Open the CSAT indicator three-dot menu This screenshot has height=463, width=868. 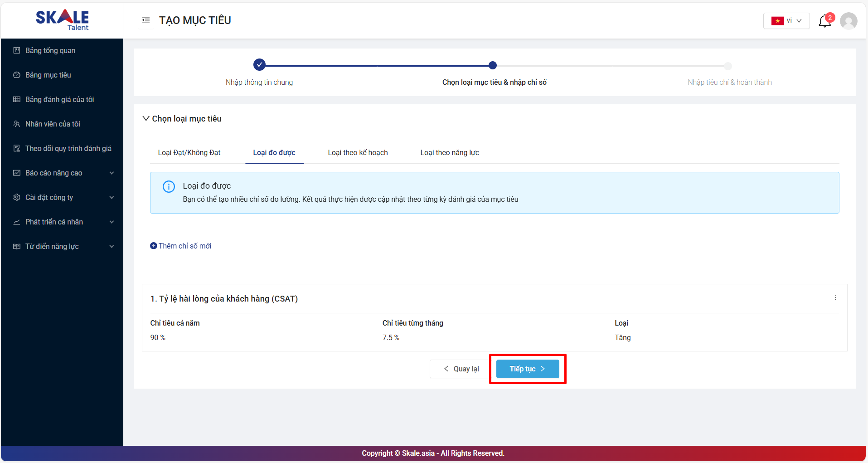[835, 297]
